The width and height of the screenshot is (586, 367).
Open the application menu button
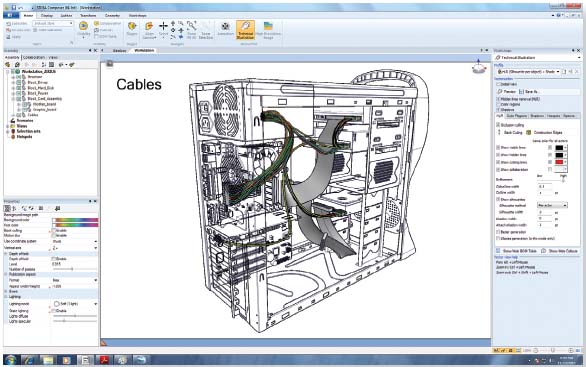[10, 15]
